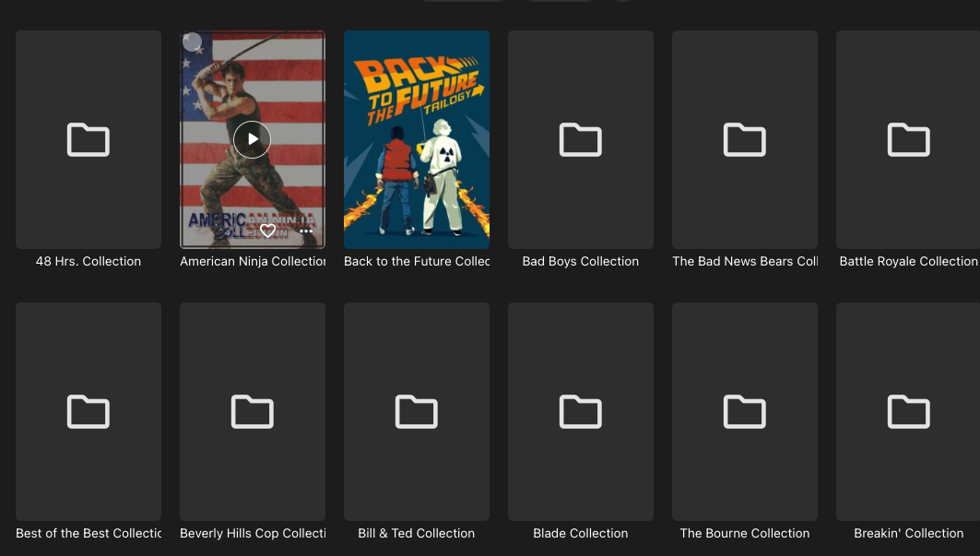
Task: Click the Blade Collection title
Action: tap(581, 534)
